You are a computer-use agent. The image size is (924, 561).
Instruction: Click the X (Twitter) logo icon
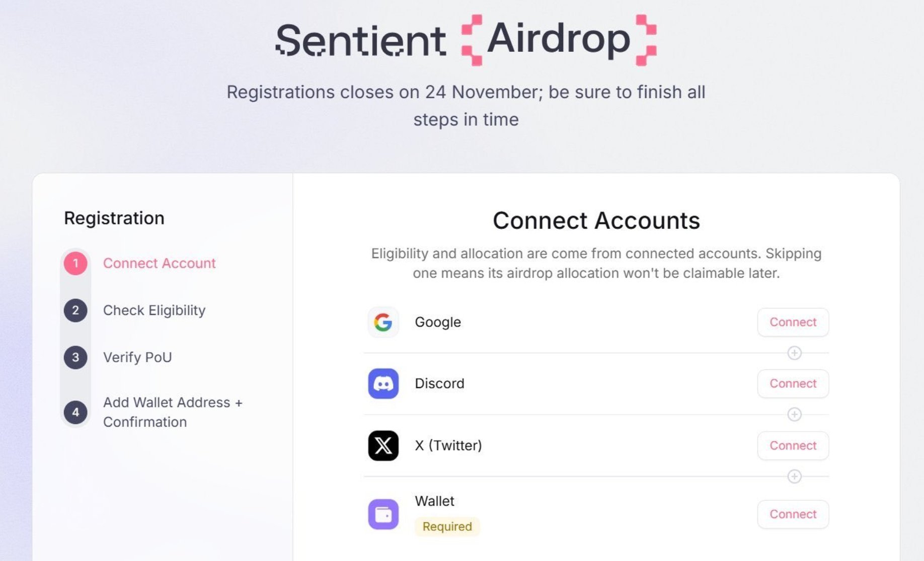coord(383,445)
